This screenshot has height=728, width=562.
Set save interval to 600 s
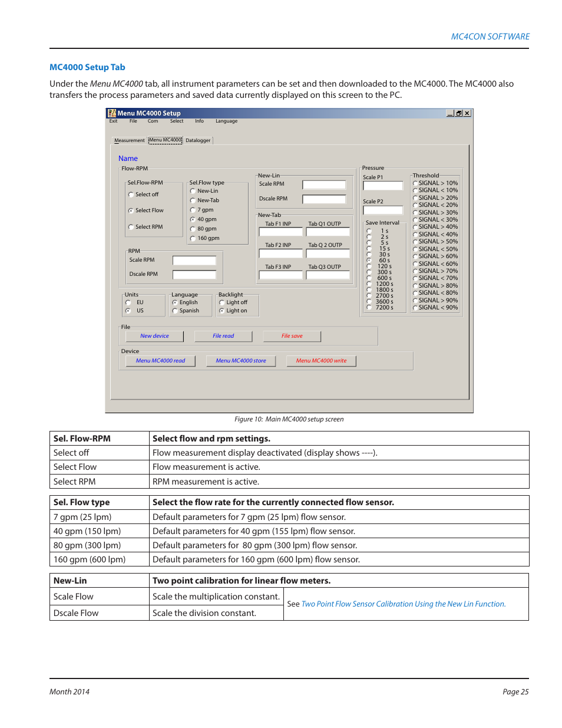369,278
